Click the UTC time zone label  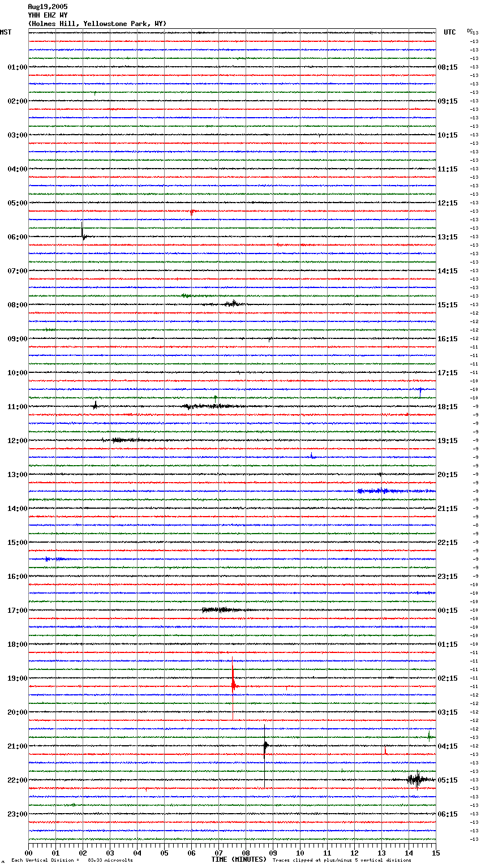click(450, 32)
